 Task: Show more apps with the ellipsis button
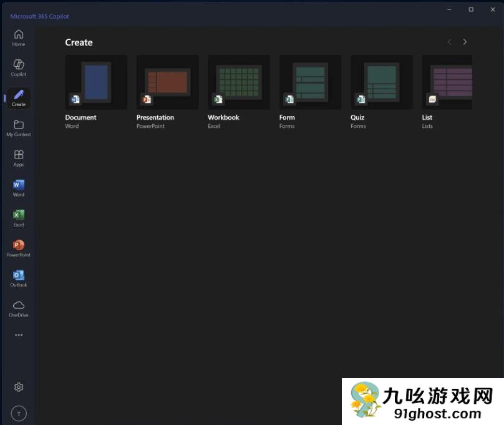(x=18, y=335)
